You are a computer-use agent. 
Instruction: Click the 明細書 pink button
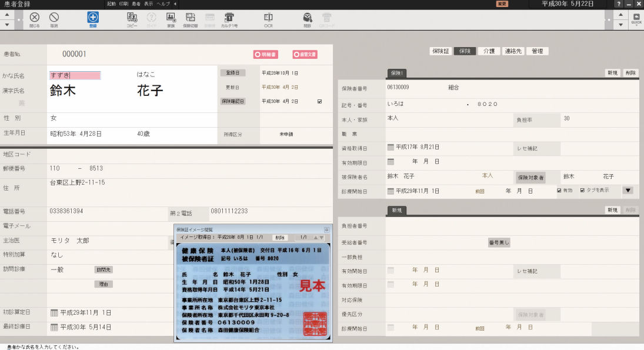tap(266, 54)
